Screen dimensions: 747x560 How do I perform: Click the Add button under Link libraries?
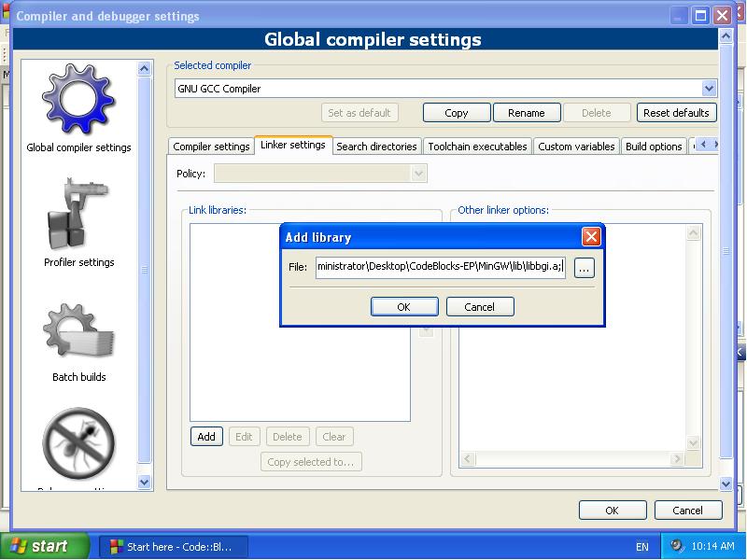pyautogui.click(x=206, y=437)
